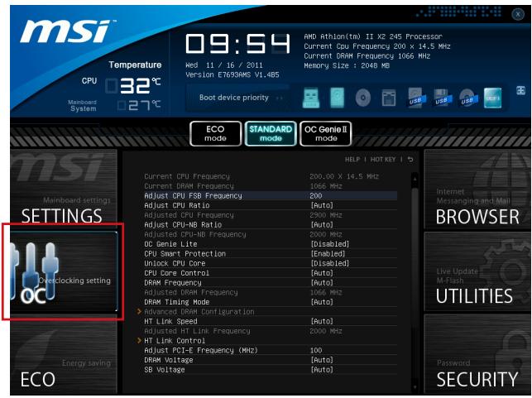Open the ECO energy saving panel

coord(64,355)
